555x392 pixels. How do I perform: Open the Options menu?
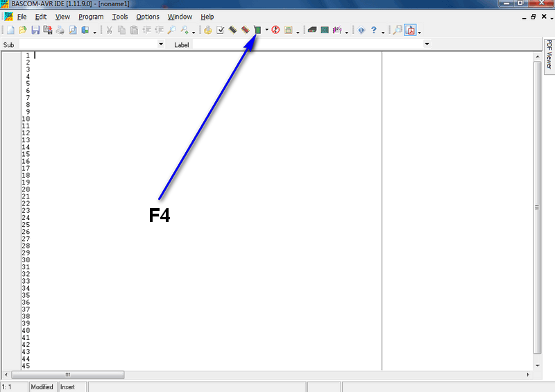pos(148,17)
